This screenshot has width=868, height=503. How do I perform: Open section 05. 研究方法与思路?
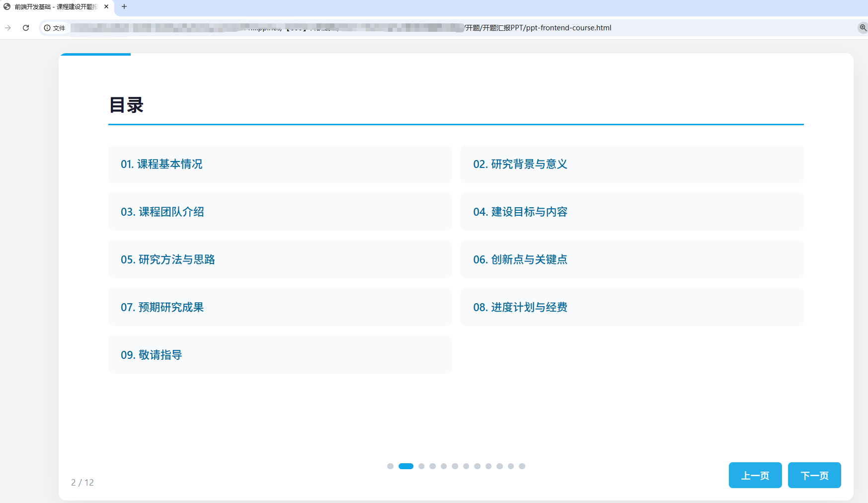click(x=280, y=259)
